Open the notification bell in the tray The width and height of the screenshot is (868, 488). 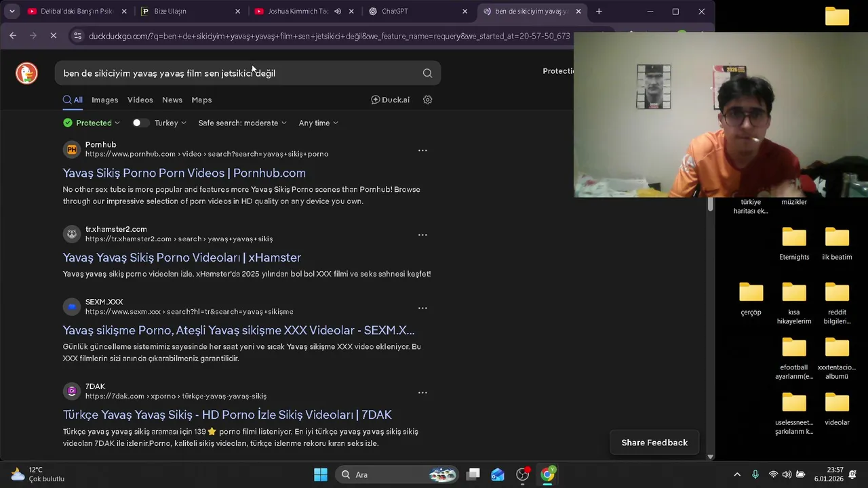[853, 474]
